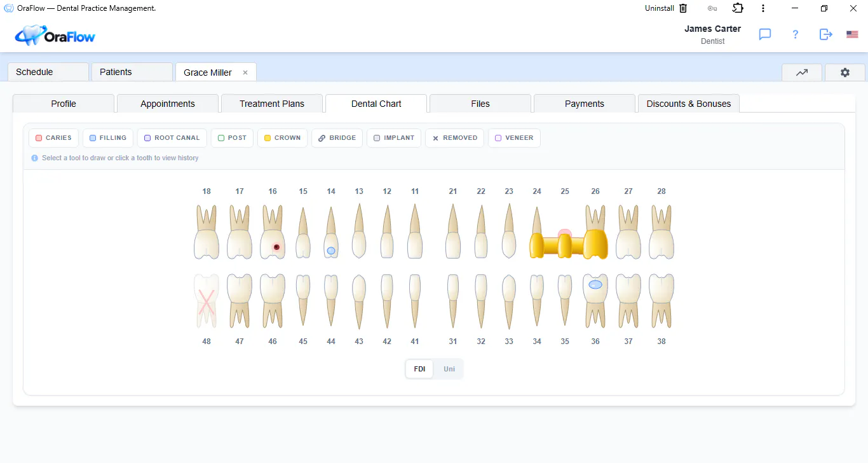
Task: Pick the Post tool
Action: tap(233, 138)
